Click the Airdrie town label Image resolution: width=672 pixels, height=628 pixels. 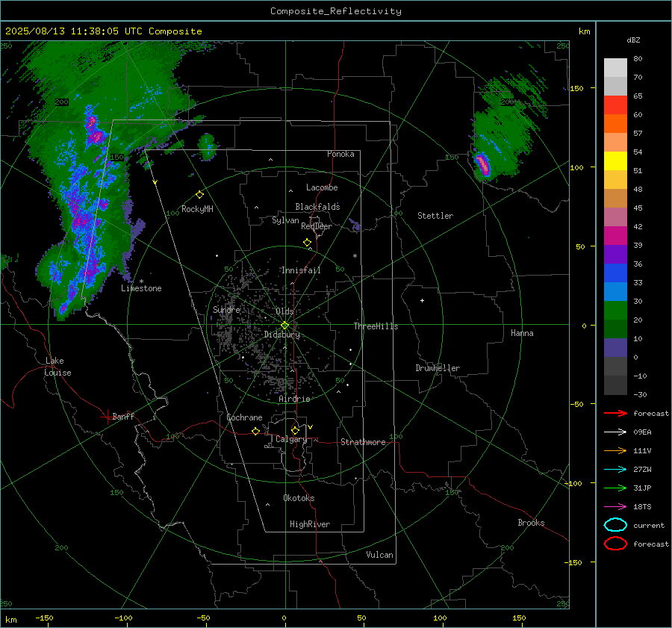[294, 399]
